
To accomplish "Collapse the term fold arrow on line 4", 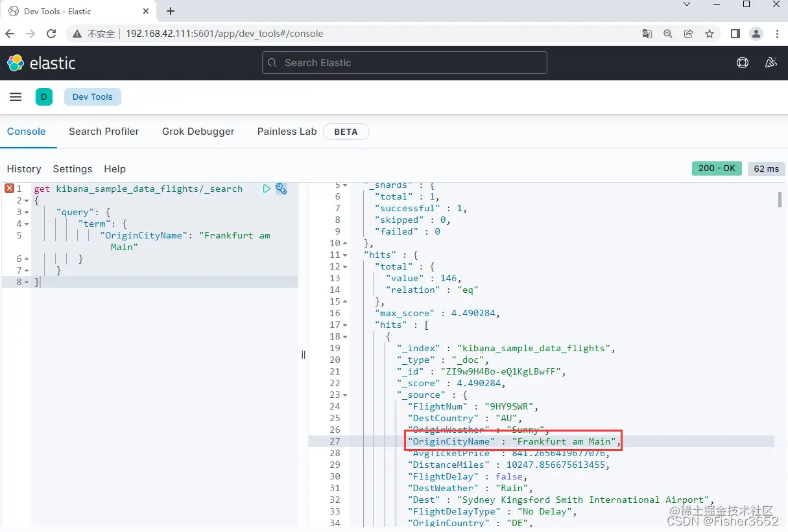I will coord(27,224).
